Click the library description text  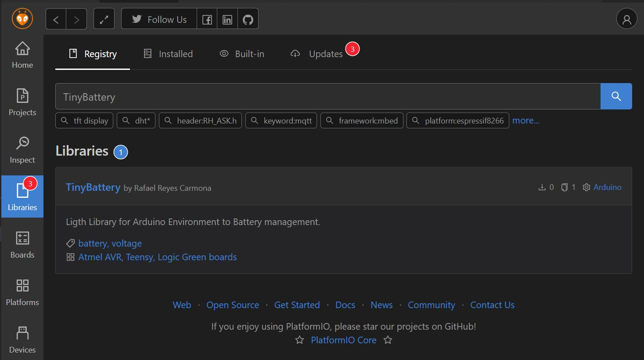[x=193, y=222]
